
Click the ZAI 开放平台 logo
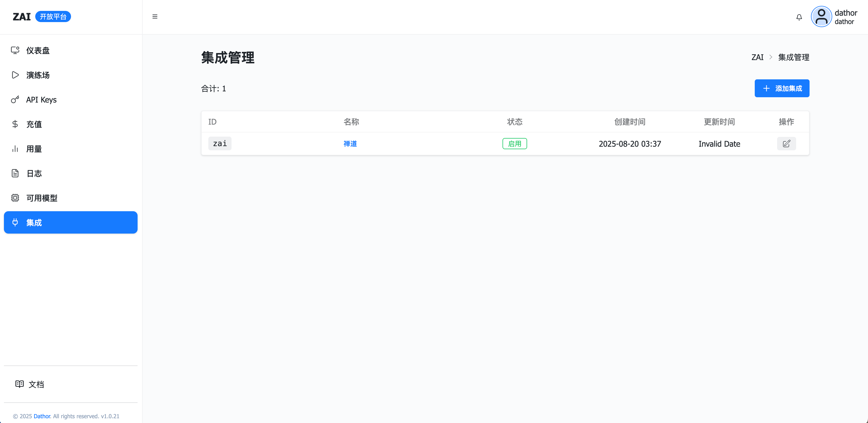(42, 16)
